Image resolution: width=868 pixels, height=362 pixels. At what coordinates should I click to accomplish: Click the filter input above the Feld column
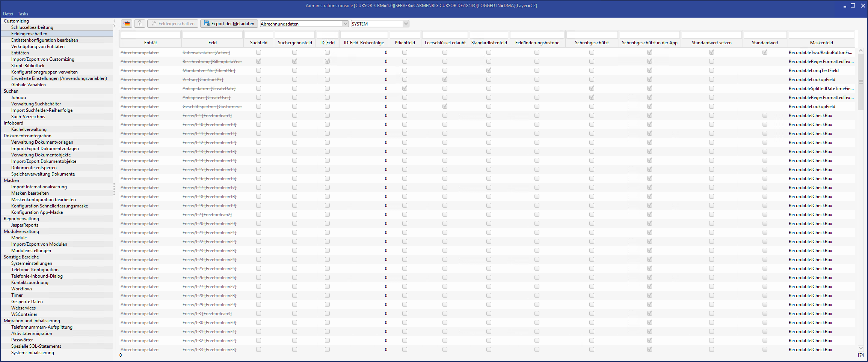[x=212, y=35]
